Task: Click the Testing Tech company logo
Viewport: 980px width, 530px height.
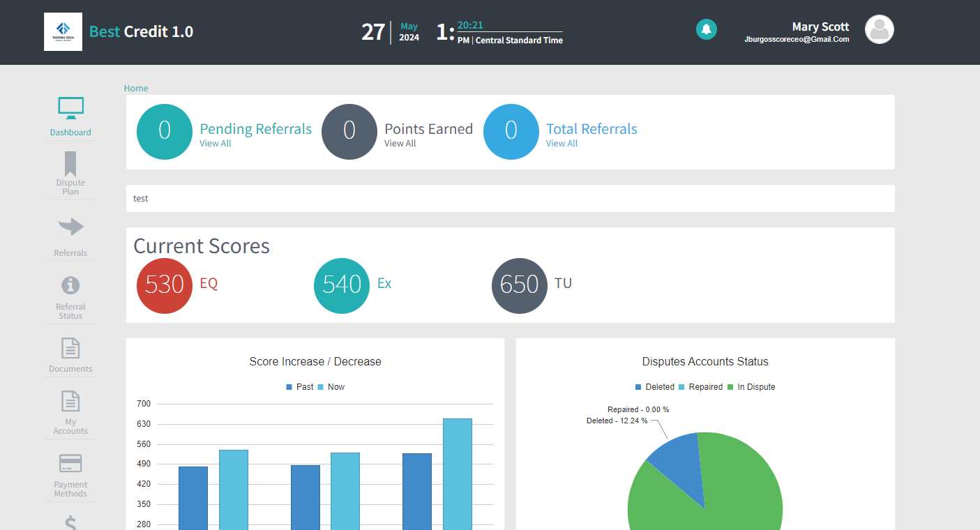Action: [63, 31]
